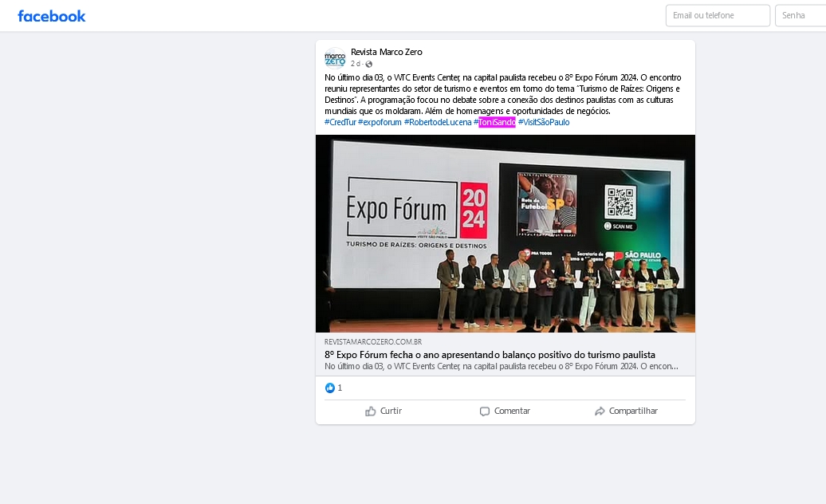
Task: Open the #VisitSãoPaulo hashtag
Action: (x=544, y=122)
